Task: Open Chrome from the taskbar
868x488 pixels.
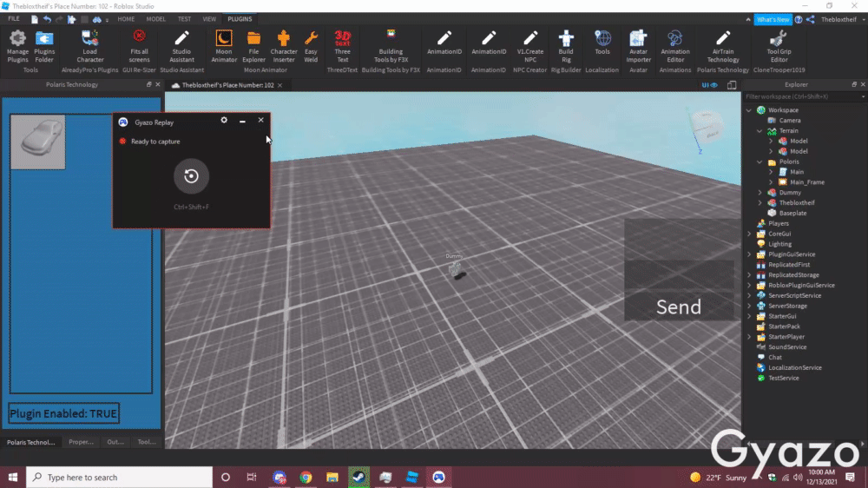Action: click(306, 477)
